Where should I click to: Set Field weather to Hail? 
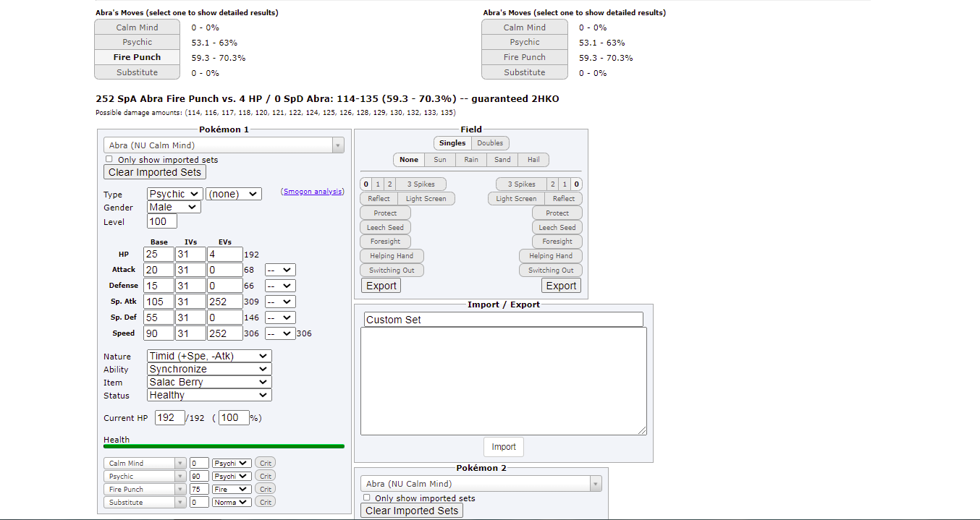(533, 160)
